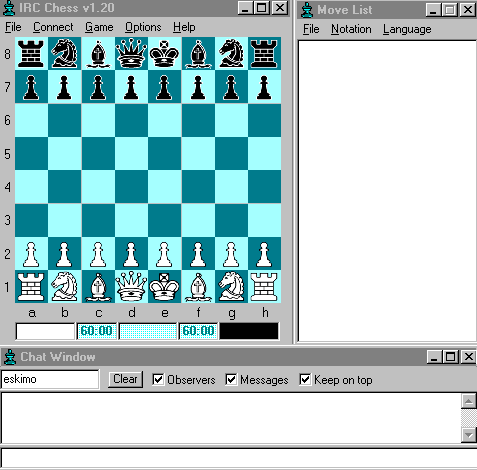Open the Connect menu
Screen dimensions: 477x470
pyautogui.click(x=53, y=27)
